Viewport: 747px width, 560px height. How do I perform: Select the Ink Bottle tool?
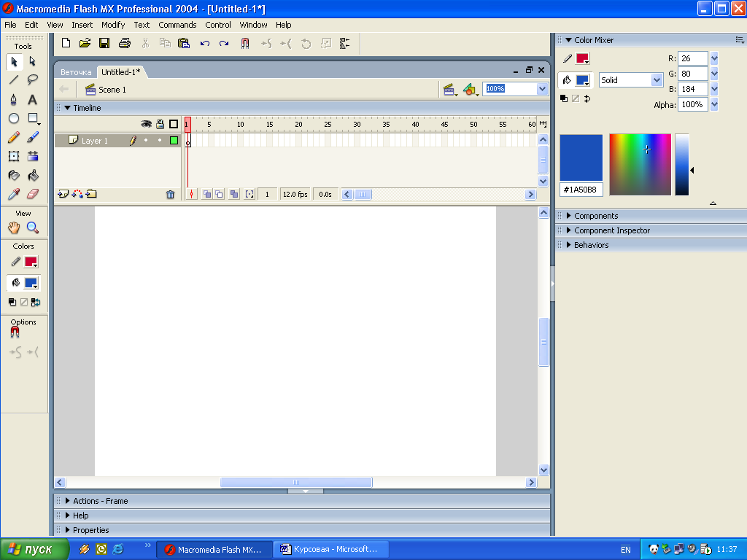pyautogui.click(x=14, y=175)
